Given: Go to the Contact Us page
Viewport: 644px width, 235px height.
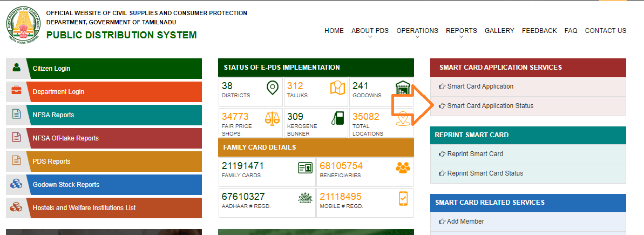Looking at the screenshot, I should (605, 31).
